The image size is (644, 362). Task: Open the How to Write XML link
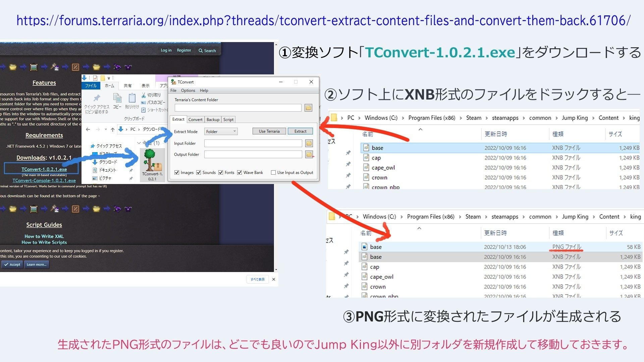44,236
